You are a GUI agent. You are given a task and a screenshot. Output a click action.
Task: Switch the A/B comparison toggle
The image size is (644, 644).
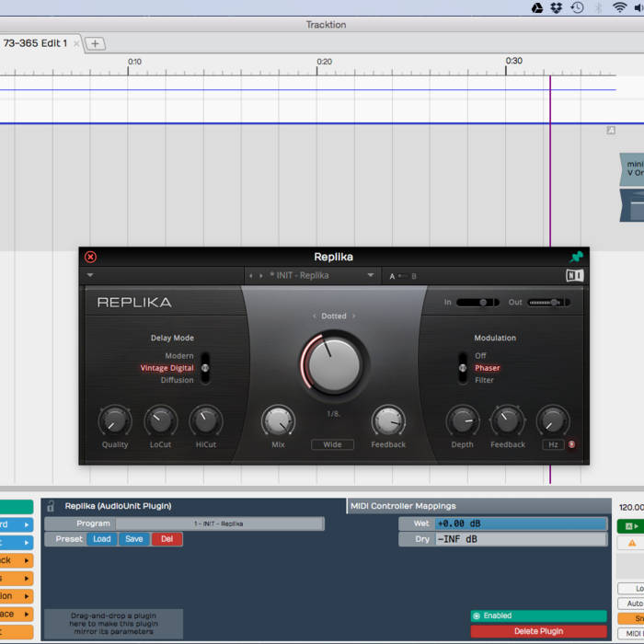click(403, 276)
